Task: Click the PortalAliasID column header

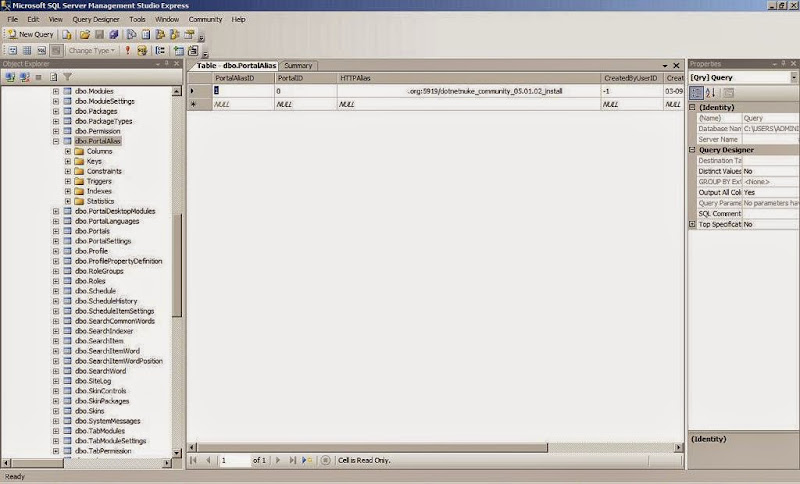Action: pyautogui.click(x=243, y=78)
